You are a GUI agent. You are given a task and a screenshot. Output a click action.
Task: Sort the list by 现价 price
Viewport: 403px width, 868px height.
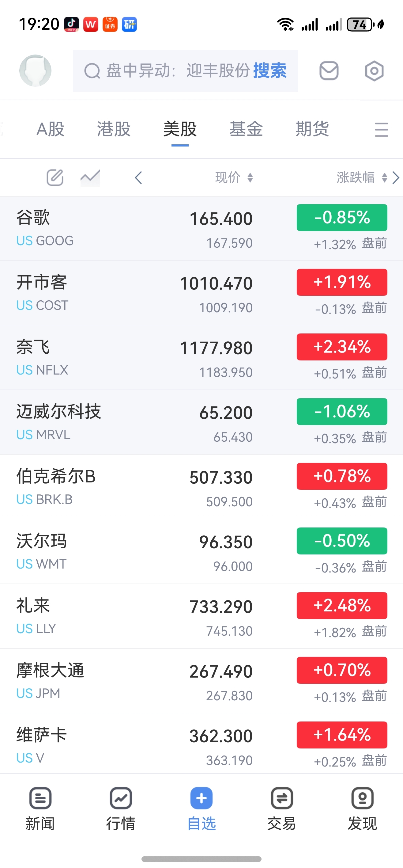[x=234, y=177]
